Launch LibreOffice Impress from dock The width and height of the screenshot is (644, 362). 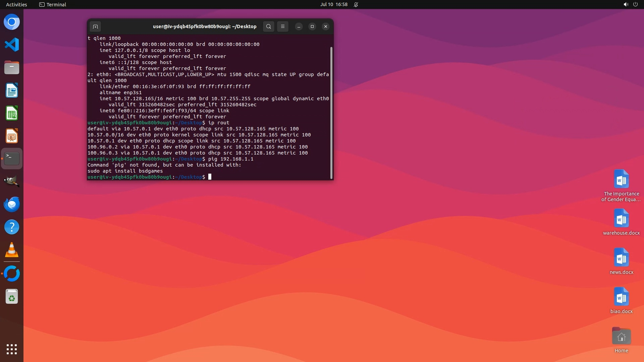(12, 136)
